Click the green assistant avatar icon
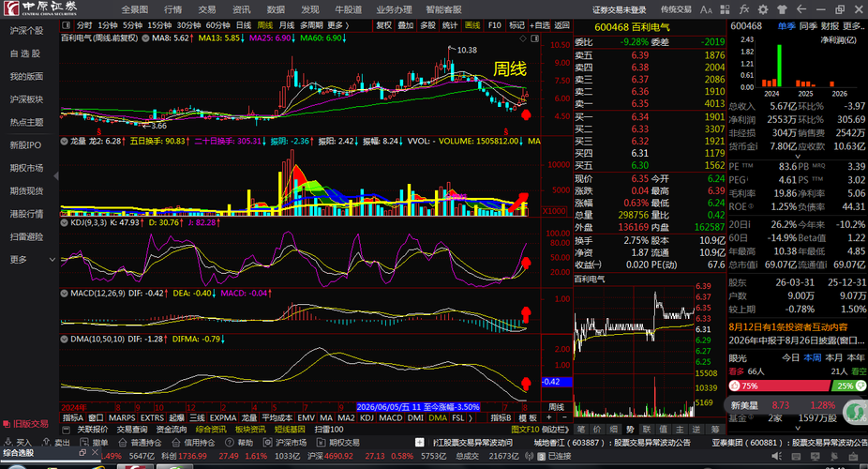The width and height of the screenshot is (868, 469). (856, 411)
